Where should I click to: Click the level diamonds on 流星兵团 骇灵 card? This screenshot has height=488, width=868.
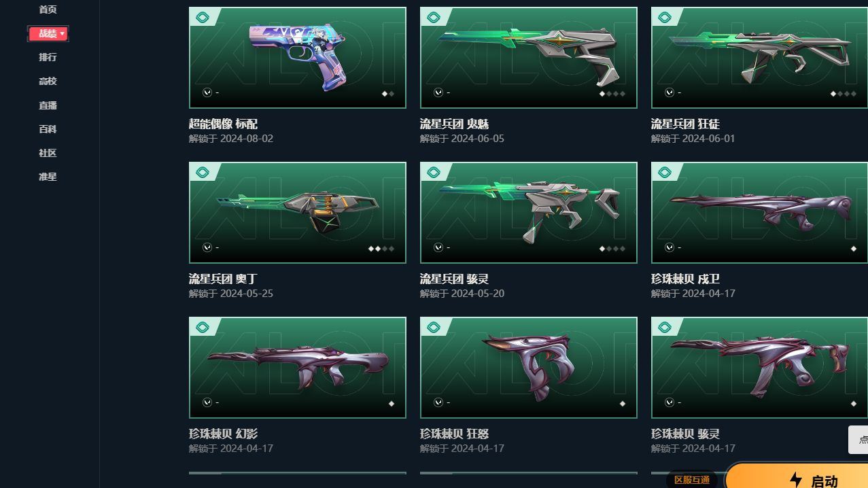point(612,249)
